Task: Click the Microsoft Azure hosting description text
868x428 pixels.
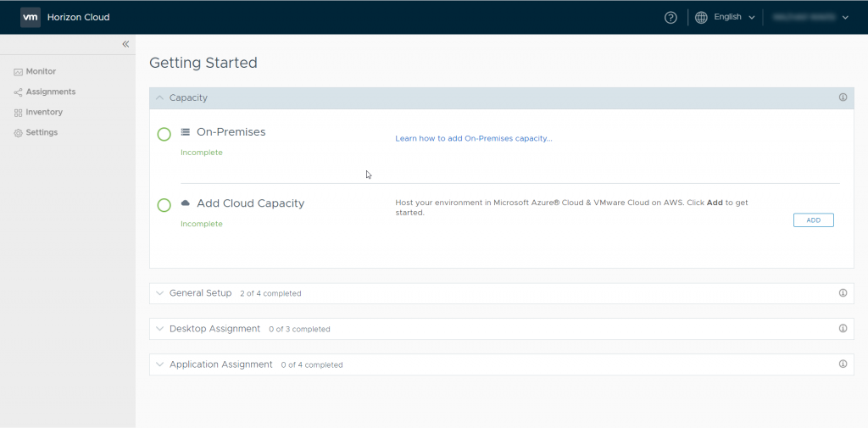Action: [571, 208]
